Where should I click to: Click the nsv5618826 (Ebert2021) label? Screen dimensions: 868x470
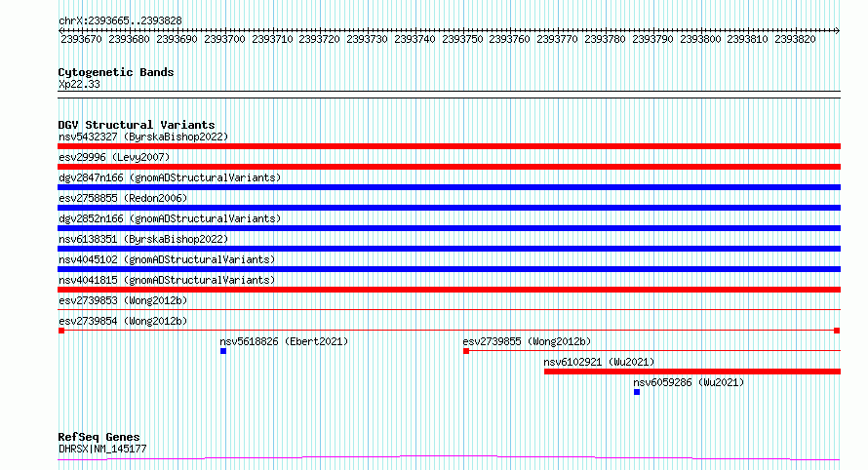tap(284, 341)
